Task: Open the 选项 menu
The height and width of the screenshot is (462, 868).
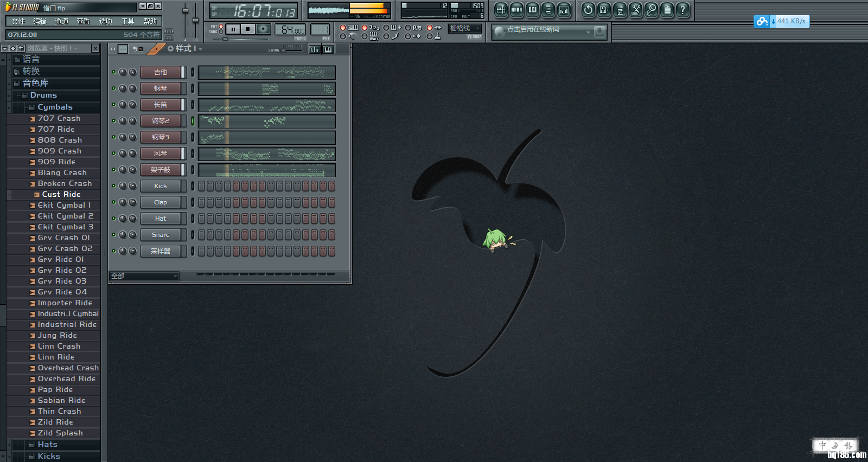Action: tap(105, 21)
